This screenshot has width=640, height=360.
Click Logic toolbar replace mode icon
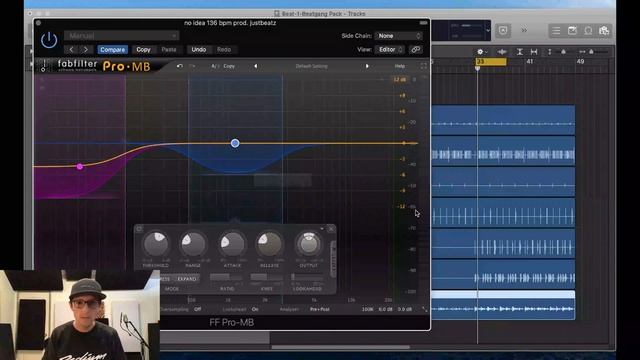click(x=503, y=31)
